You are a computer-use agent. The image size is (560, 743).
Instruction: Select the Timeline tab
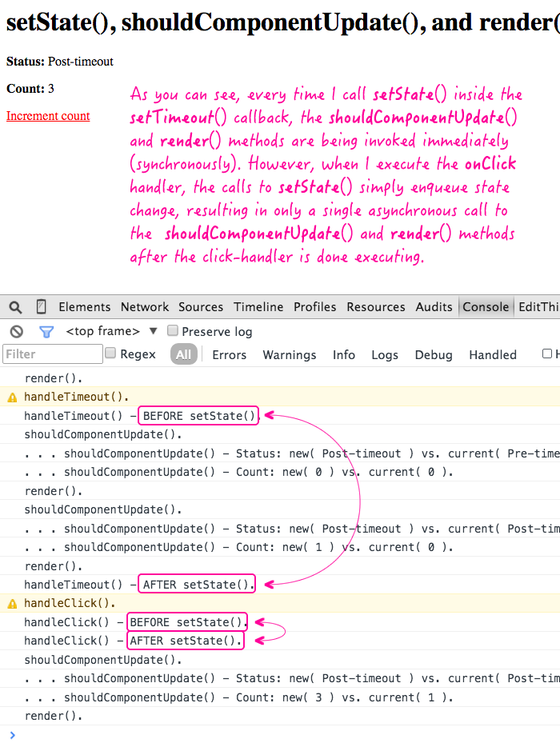pyautogui.click(x=258, y=307)
